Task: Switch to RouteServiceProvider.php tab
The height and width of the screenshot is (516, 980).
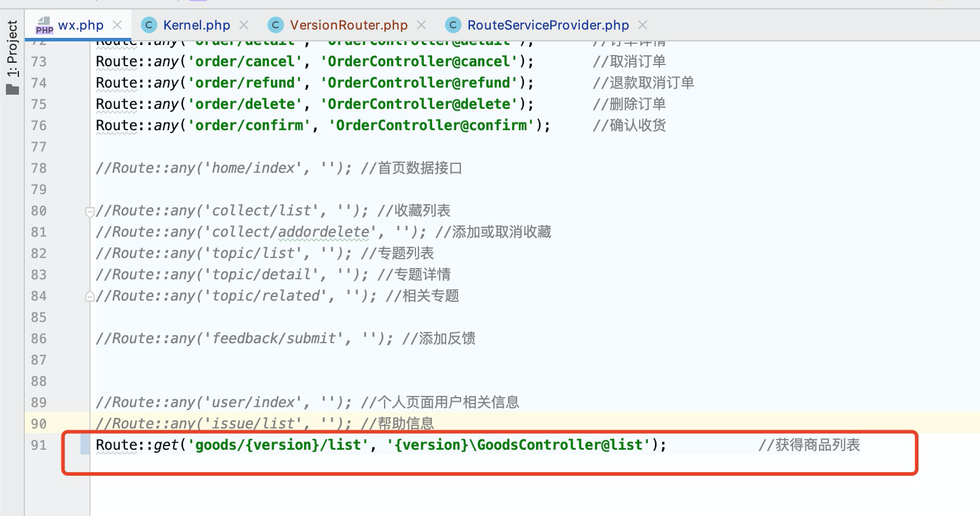Action: [548, 25]
